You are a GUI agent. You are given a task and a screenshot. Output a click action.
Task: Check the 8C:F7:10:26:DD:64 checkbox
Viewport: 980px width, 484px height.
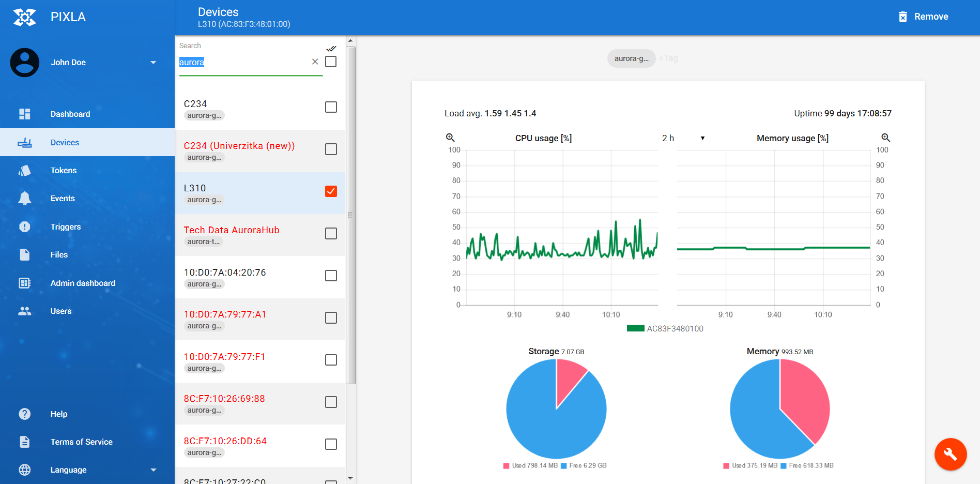(x=331, y=444)
